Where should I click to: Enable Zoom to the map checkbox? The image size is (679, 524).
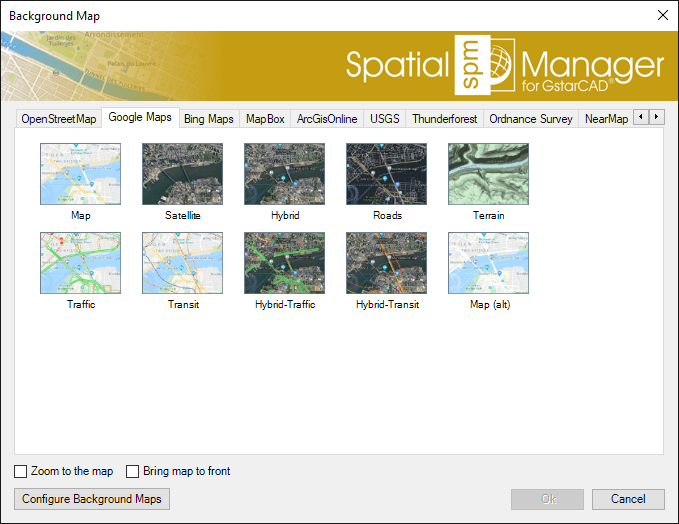click(22, 471)
